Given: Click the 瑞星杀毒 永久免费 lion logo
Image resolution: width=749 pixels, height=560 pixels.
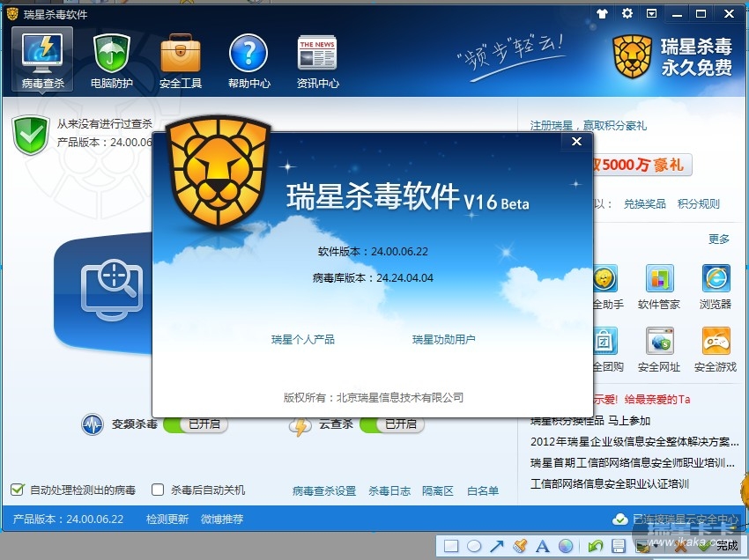Looking at the screenshot, I should tap(672, 57).
